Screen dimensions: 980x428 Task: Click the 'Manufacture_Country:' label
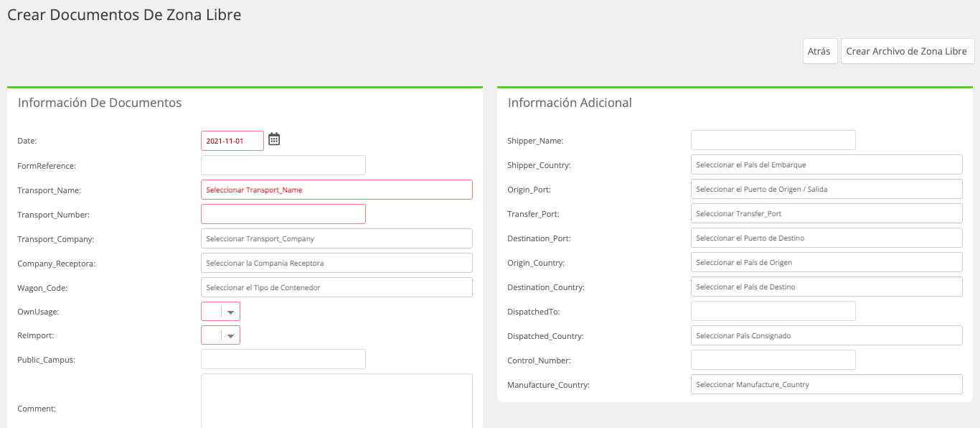(x=548, y=385)
